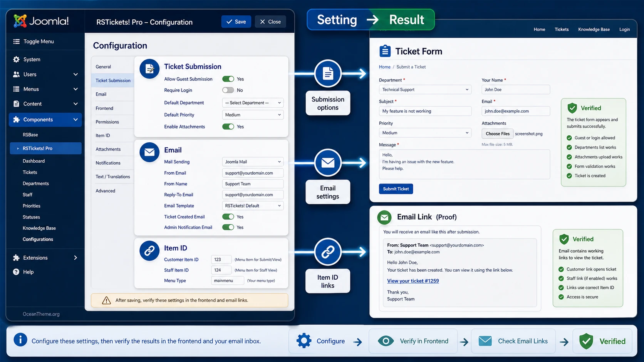Click the Choose Files button
The width and height of the screenshot is (644, 362).
(497, 133)
